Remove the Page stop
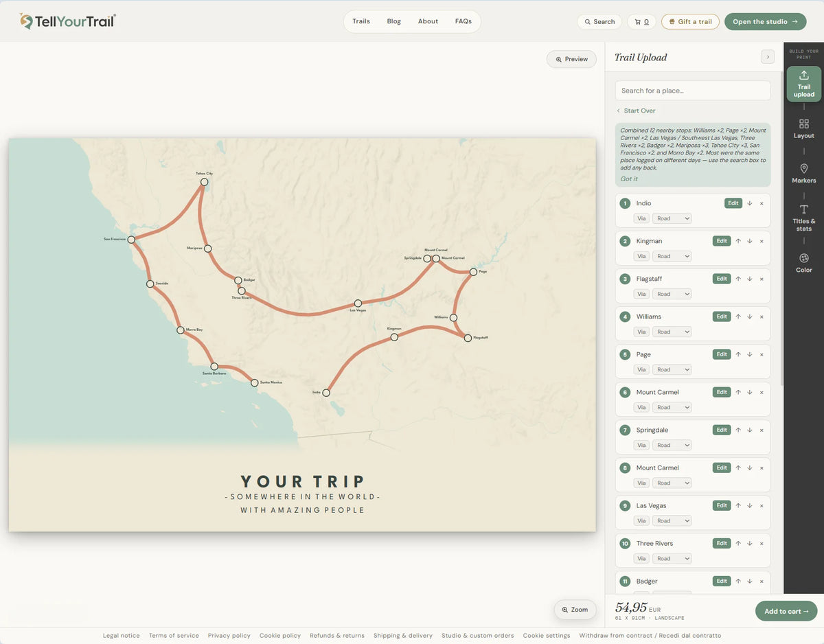This screenshot has width=824, height=644. pyautogui.click(x=762, y=354)
